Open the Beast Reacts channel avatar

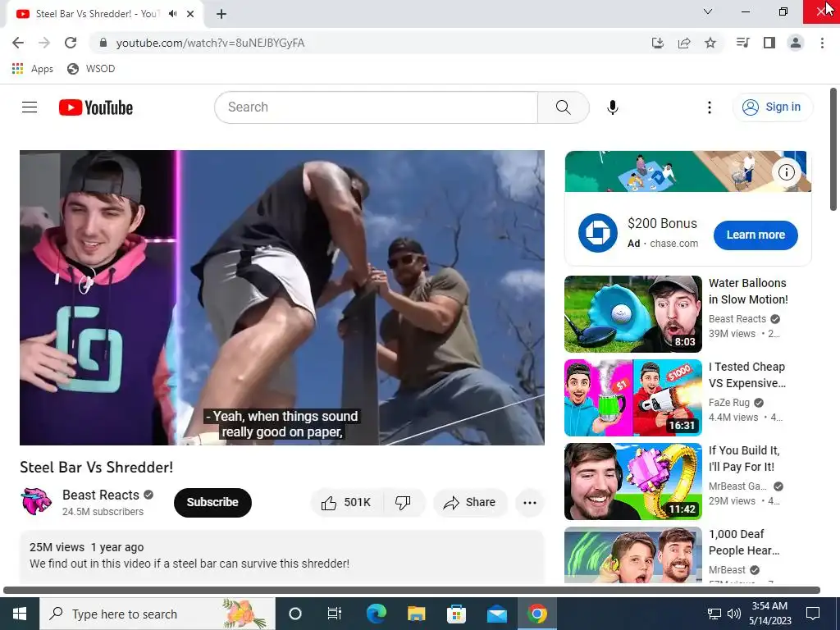(36, 502)
